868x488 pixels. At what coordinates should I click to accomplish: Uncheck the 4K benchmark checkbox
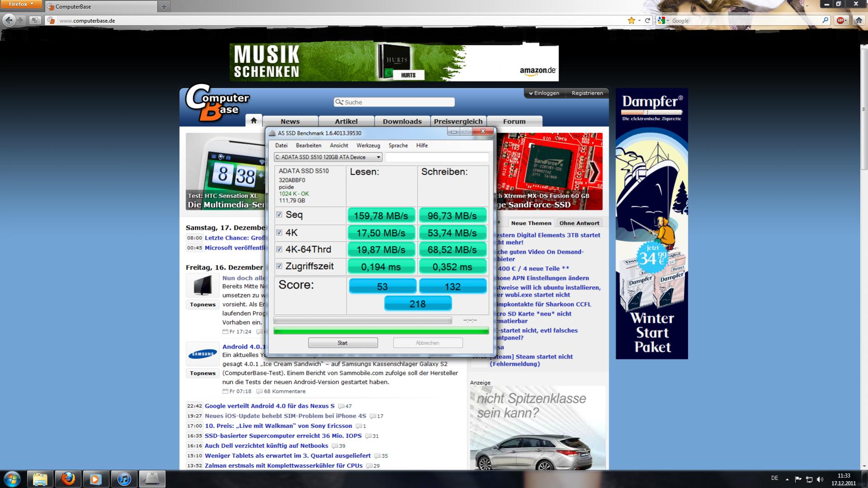pyautogui.click(x=279, y=232)
